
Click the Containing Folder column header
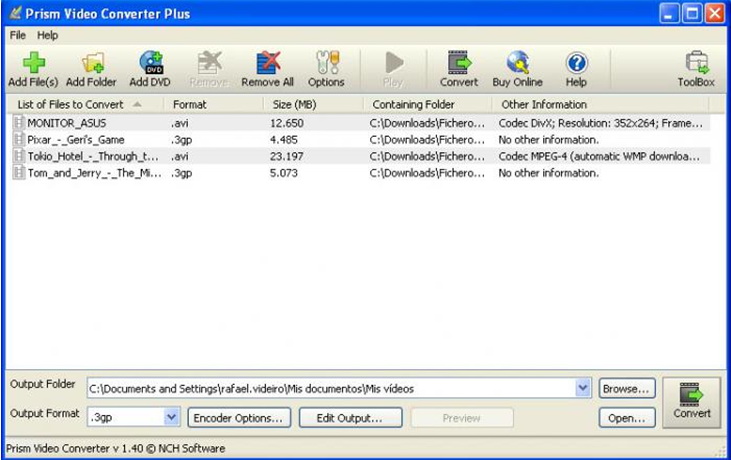pyautogui.click(x=428, y=104)
